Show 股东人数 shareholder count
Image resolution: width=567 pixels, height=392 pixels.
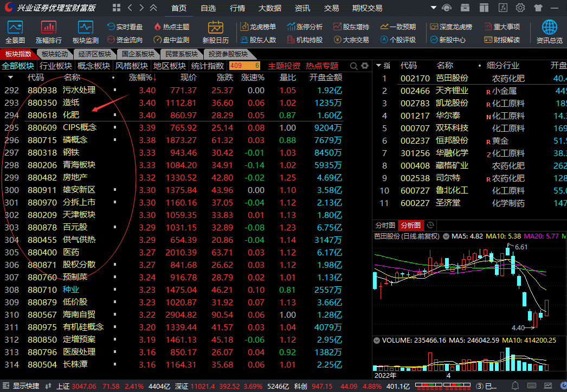[x=258, y=40]
